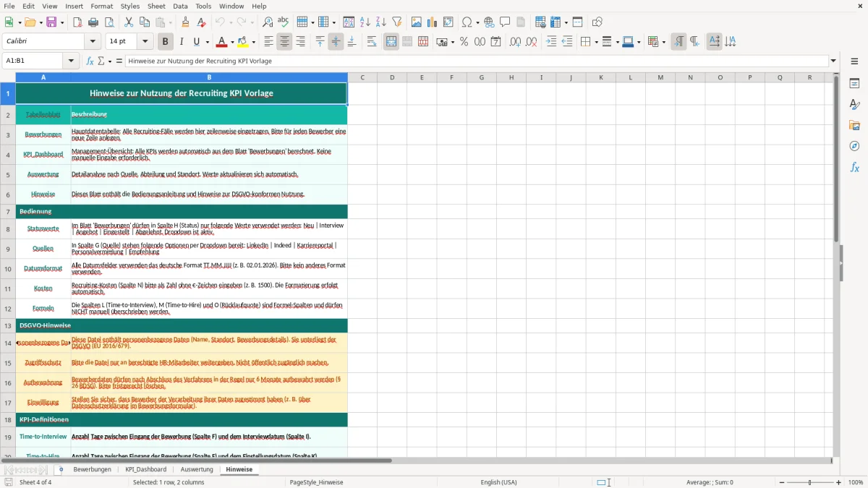
Task: Open Find and Replace tool
Action: pyautogui.click(x=268, y=22)
